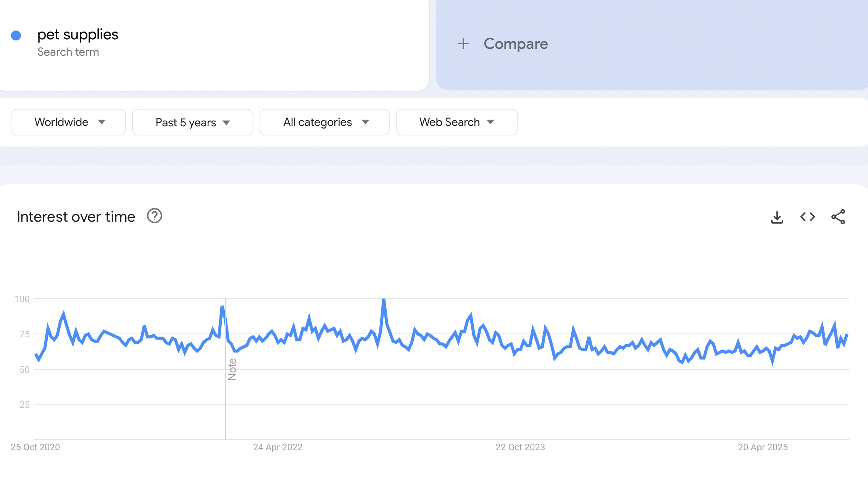This screenshot has height=480, width=868.
Task: Click the 22 Oct 2023 axis label
Action: coord(520,447)
